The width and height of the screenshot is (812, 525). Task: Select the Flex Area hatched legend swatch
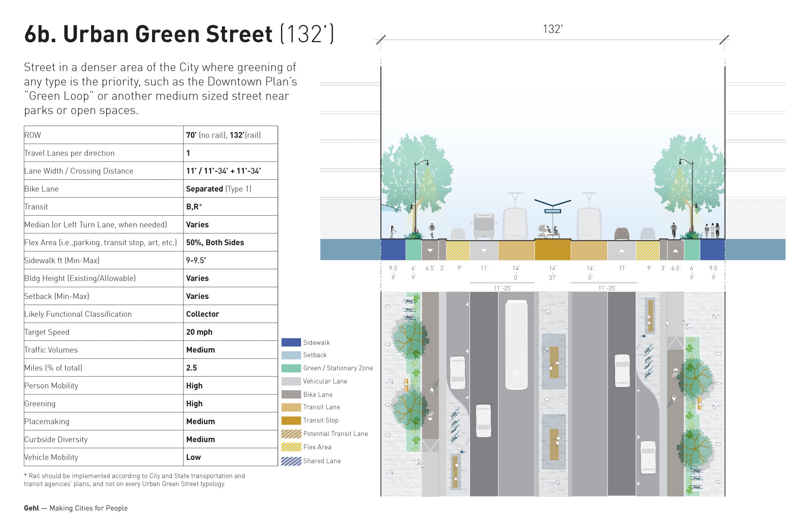[x=291, y=447]
